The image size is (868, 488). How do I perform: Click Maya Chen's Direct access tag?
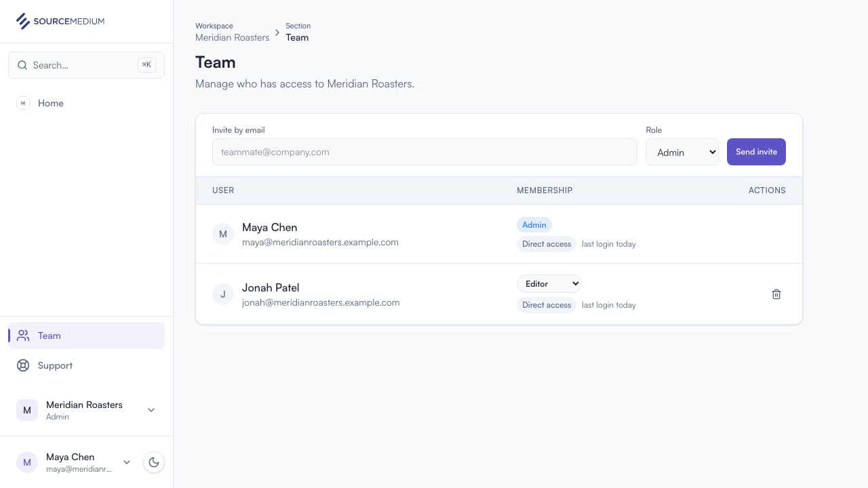[547, 244]
